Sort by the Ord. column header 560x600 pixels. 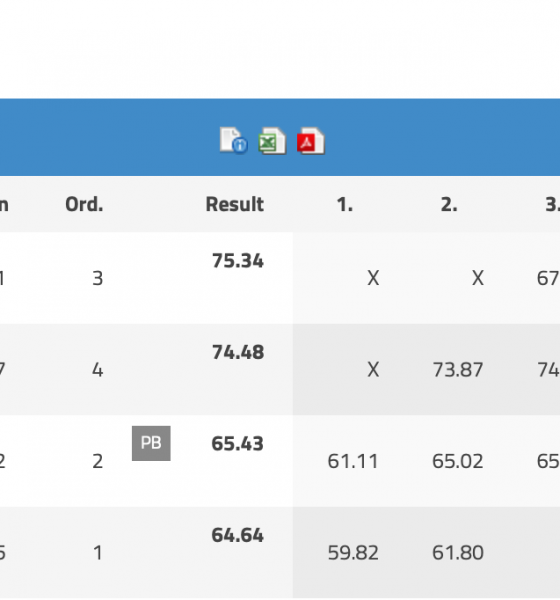(84, 204)
